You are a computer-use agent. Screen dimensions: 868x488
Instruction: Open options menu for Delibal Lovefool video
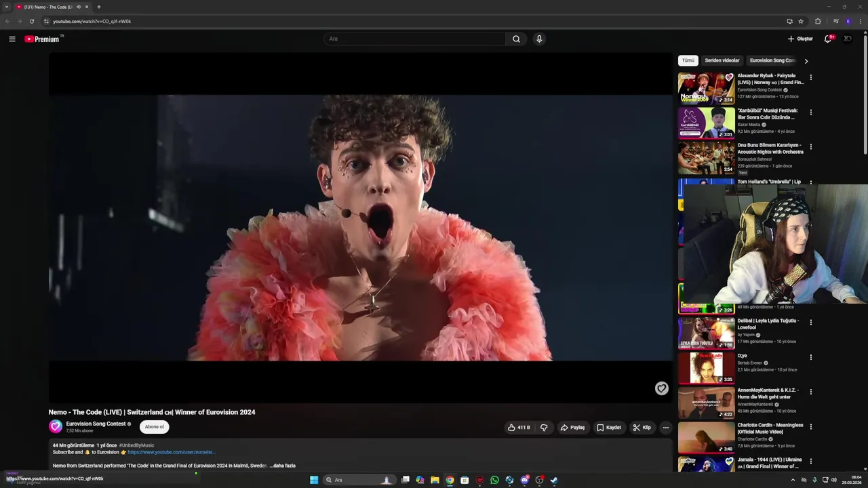[810, 322]
